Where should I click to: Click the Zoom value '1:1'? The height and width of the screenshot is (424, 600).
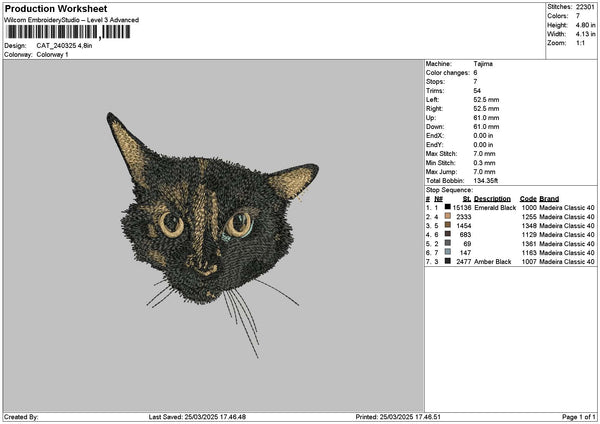580,43
